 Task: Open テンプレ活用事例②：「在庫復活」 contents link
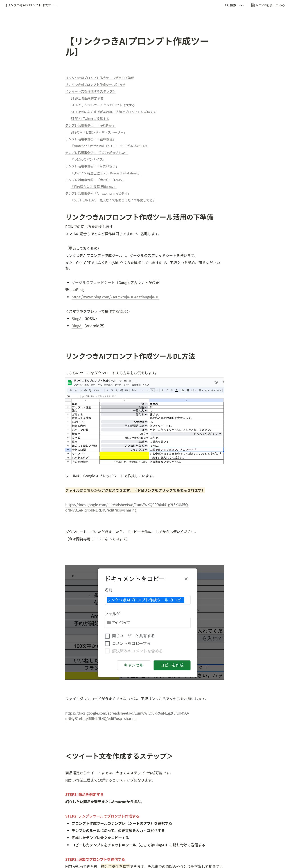coord(90,139)
